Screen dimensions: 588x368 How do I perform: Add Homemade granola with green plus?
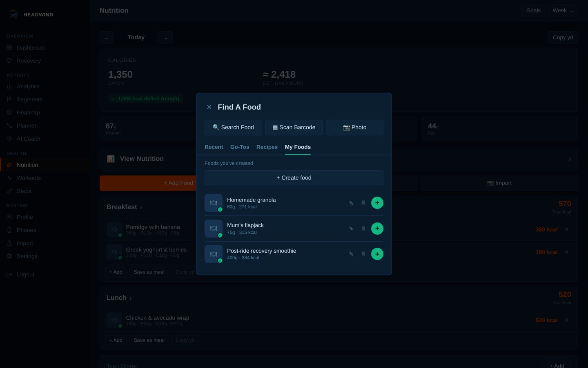coord(377,203)
